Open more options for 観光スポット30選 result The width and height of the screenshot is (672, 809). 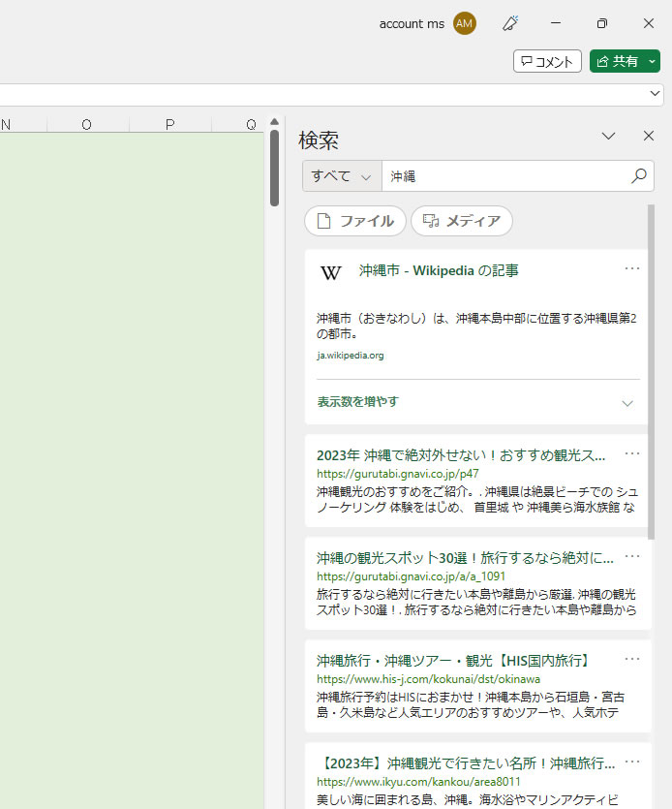coord(631,556)
